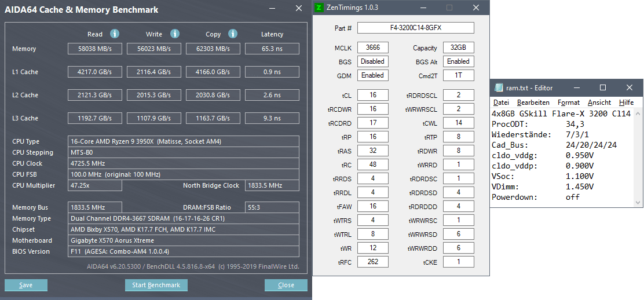Click North Bridge Clock value 1833.5 MHz
This screenshot has width=644, height=300.
272,185
